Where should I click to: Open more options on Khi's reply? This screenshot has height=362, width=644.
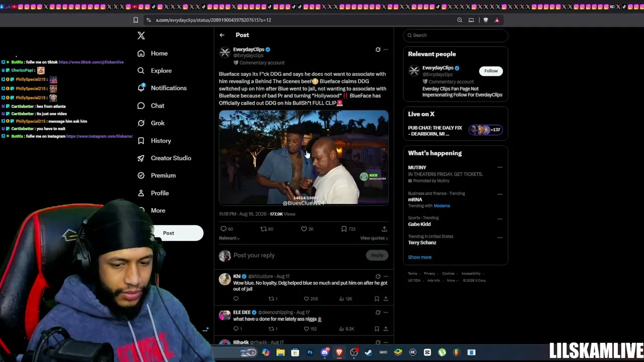[386, 276]
